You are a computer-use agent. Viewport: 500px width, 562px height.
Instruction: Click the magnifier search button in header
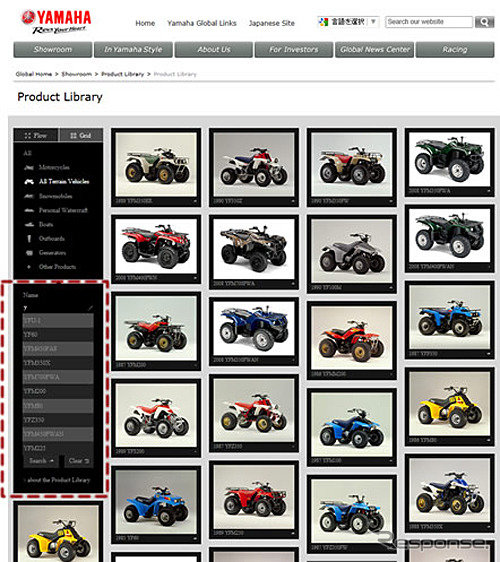click(484, 22)
